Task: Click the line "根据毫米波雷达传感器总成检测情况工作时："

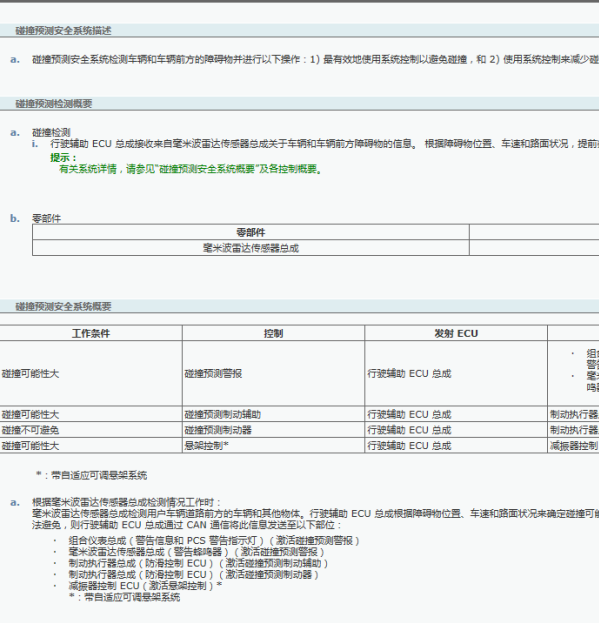Action: (127, 502)
